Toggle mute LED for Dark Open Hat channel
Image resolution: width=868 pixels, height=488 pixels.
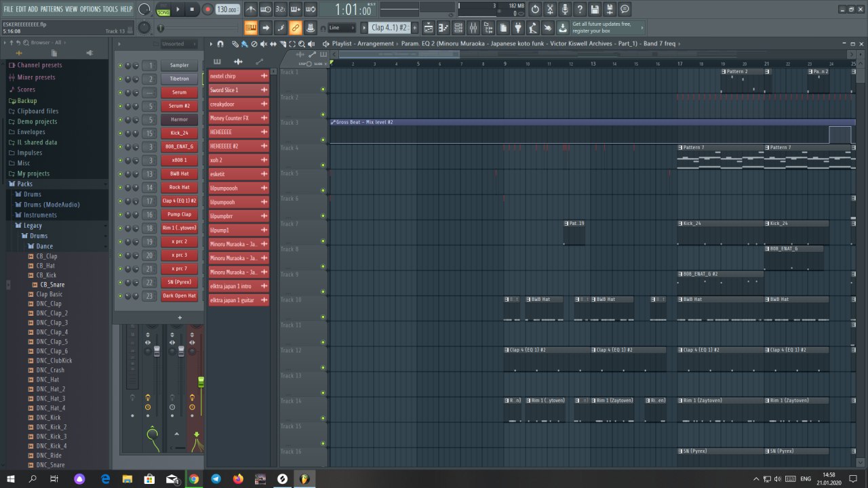(x=121, y=296)
